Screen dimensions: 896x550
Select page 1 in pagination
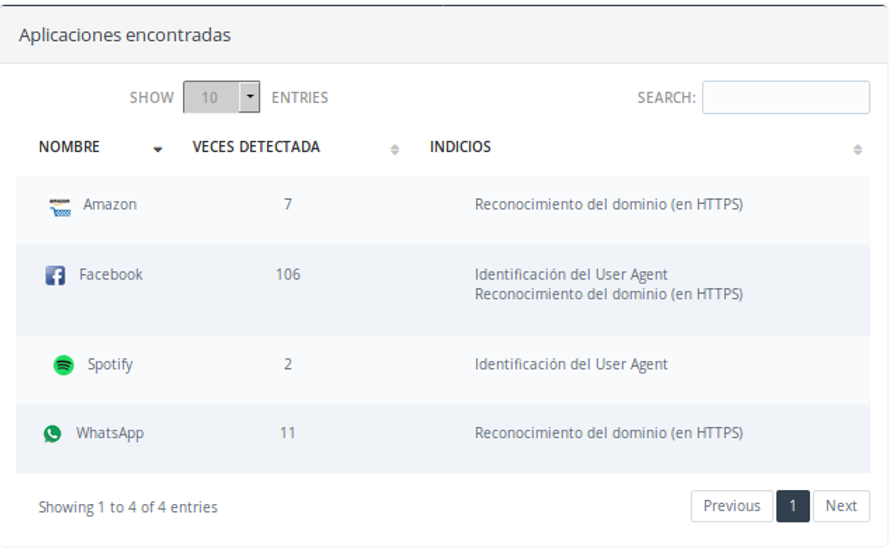(x=792, y=506)
